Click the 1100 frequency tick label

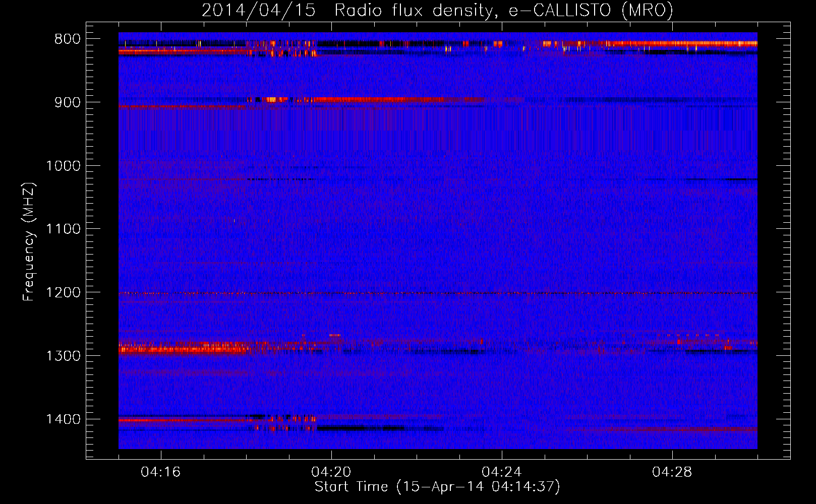pyautogui.click(x=63, y=229)
